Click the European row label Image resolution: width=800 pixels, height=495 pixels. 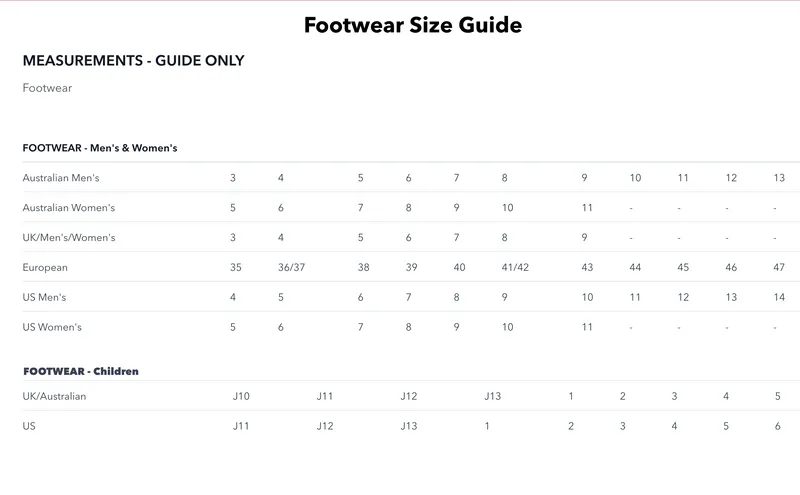coord(45,268)
